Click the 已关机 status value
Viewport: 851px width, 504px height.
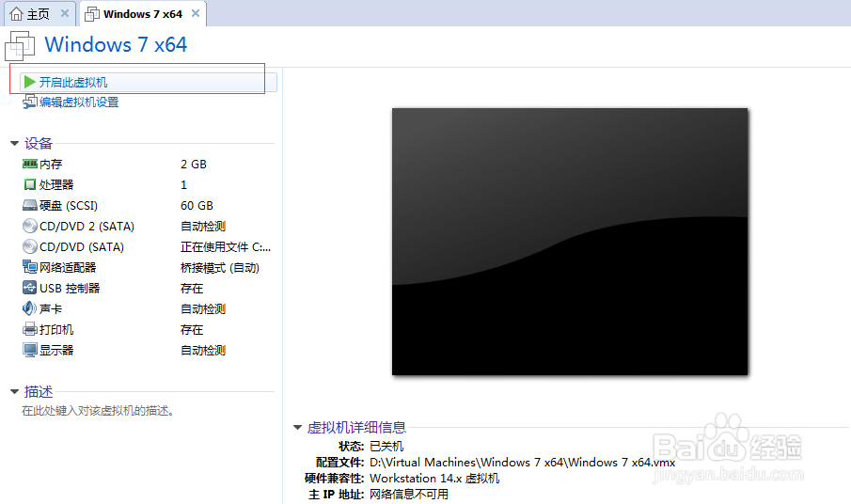coord(386,446)
